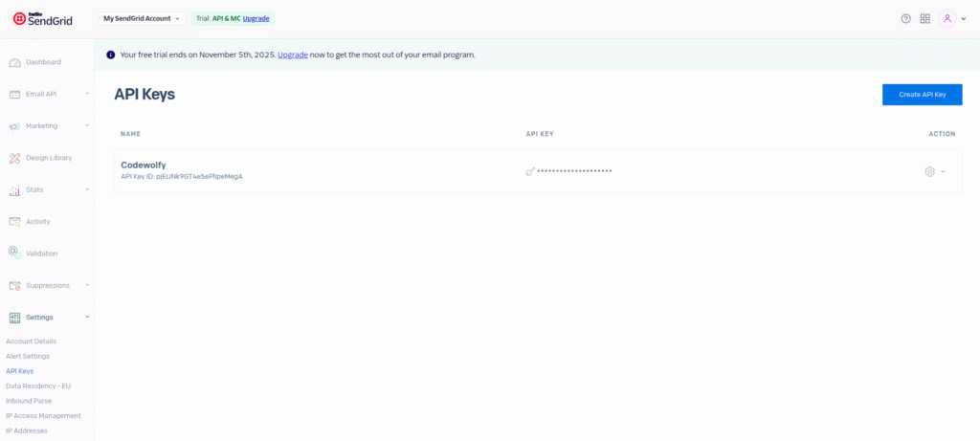Viewport: 980px width, 441px height.
Task: Click the Design Library icon
Action: pos(15,158)
